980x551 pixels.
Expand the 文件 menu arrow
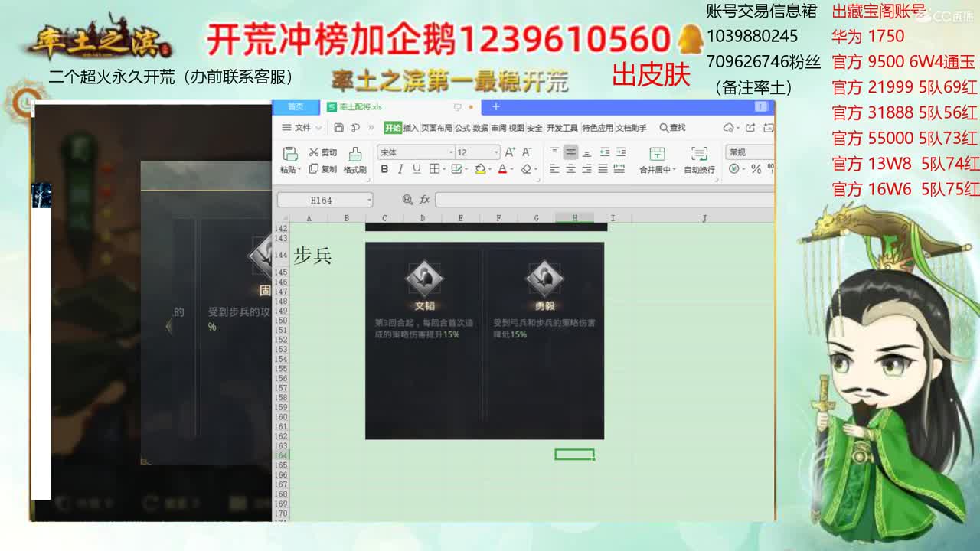[x=319, y=128]
